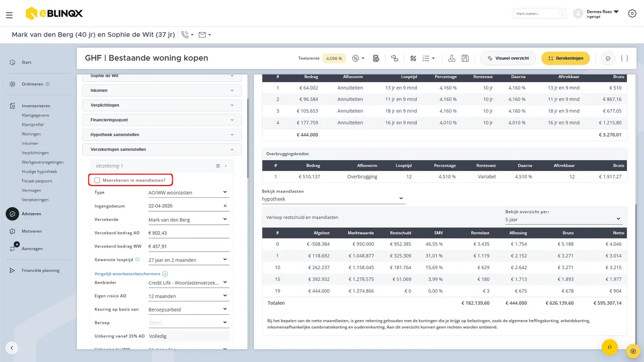644x362 pixels.
Task: Click the download icon in the GHF toolbar
Action: [x=452, y=58]
